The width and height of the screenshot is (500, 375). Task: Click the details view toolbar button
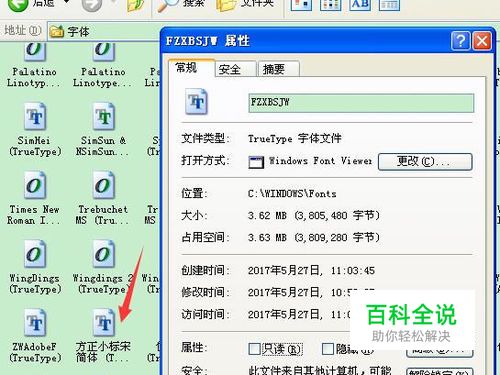[x=389, y=5]
